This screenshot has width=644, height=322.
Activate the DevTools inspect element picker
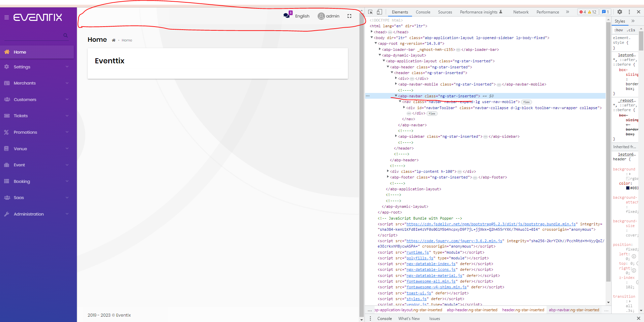tap(371, 12)
